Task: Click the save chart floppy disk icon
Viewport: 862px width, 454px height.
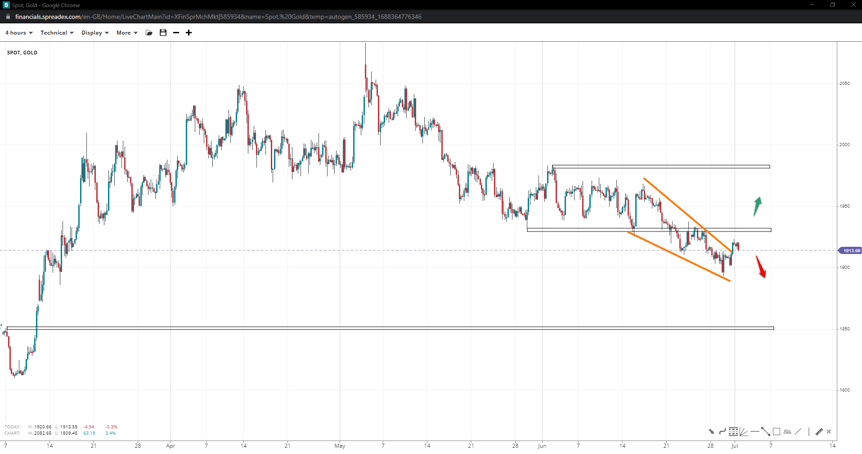Action: [x=163, y=33]
